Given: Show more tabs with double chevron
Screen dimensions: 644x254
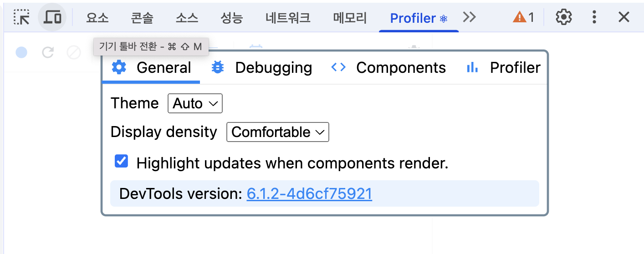Looking at the screenshot, I should tap(469, 17).
